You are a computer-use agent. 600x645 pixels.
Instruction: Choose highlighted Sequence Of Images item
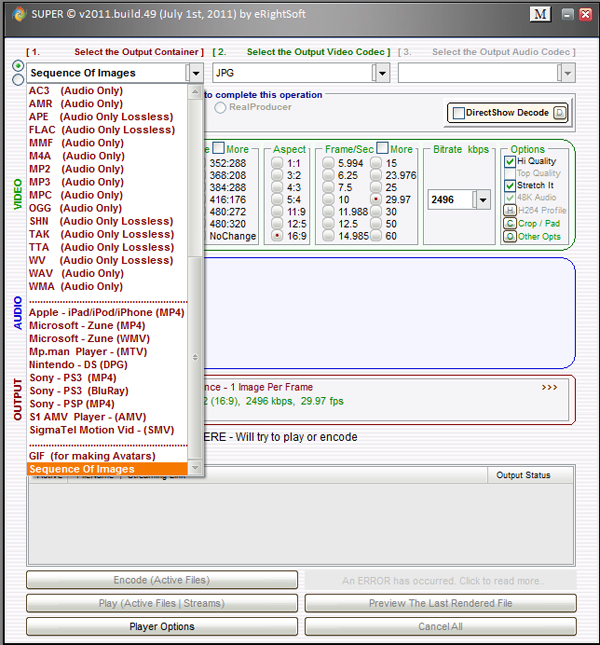tap(107, 469)
